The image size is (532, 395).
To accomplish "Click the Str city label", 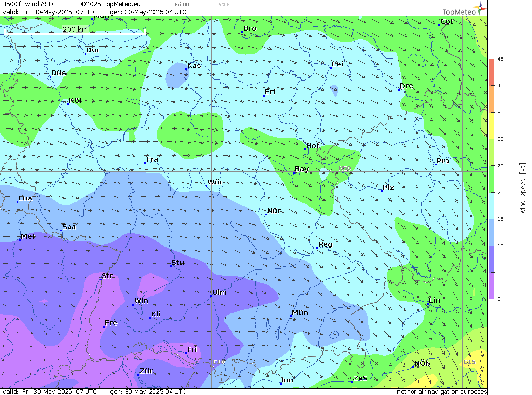I will 107,276.
